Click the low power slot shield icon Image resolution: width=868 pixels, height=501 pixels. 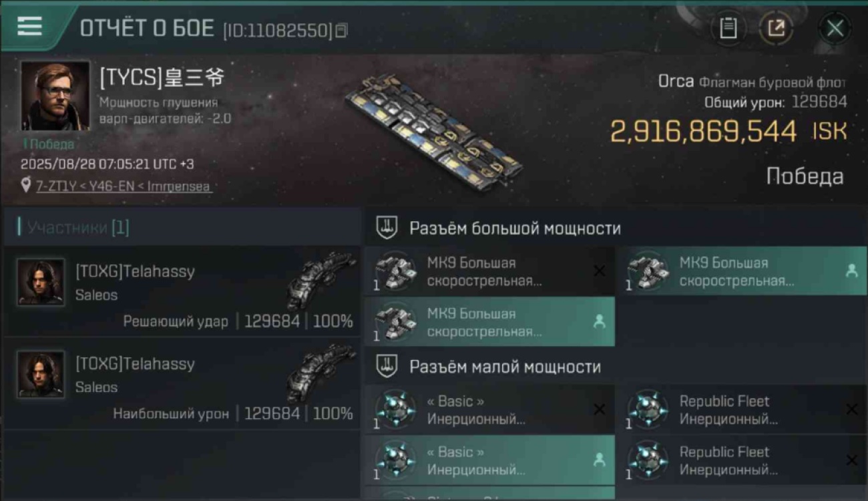(x=386, y=366)
